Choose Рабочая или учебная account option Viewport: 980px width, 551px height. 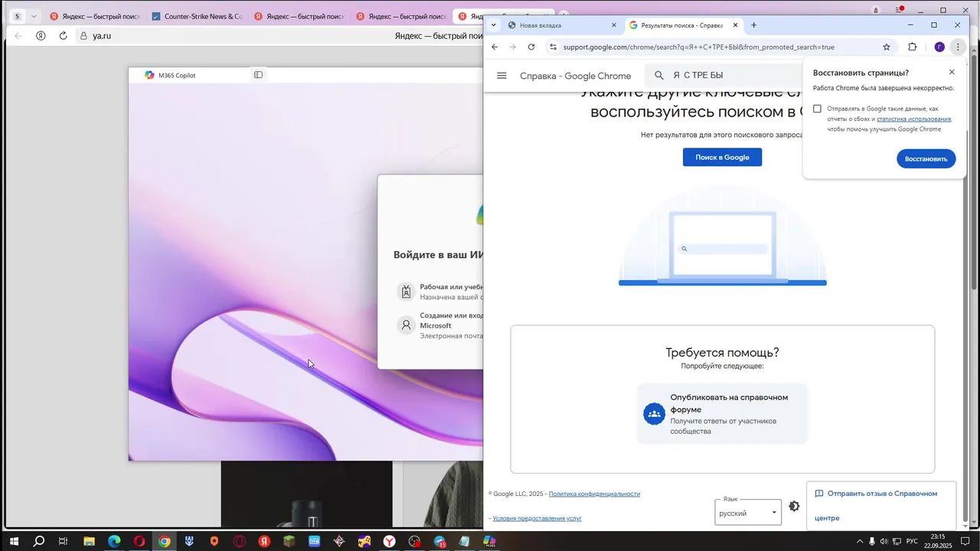tap(440, 292)
